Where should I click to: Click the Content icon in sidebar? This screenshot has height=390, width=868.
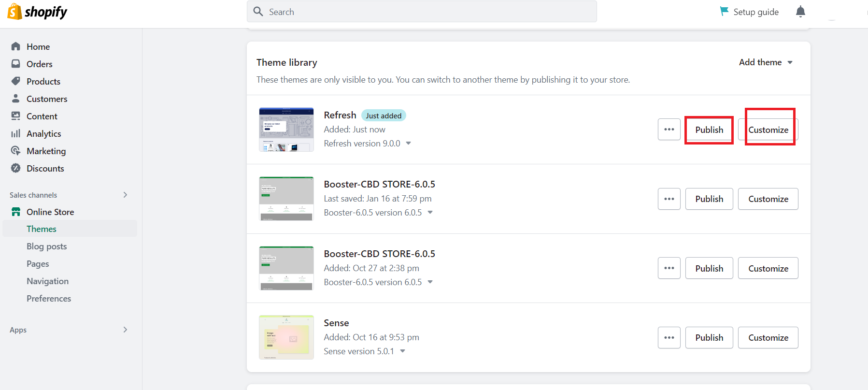(16, 116)
